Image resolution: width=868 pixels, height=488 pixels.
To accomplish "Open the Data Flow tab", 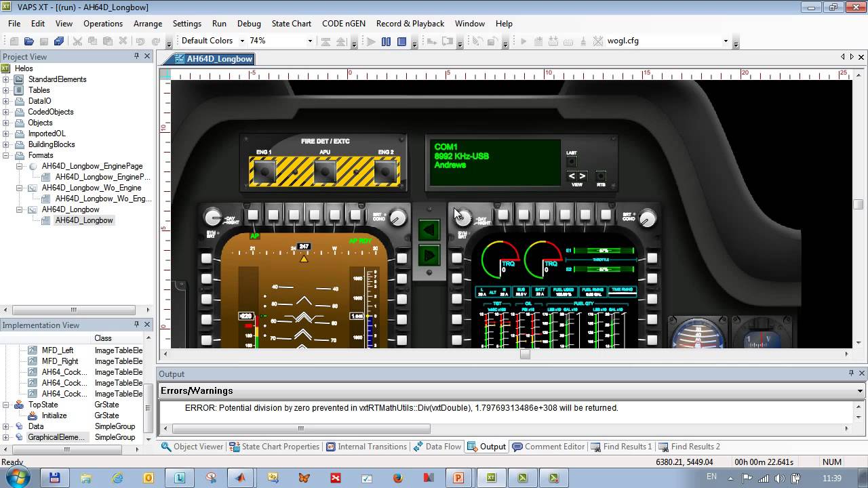I will 437,447.
